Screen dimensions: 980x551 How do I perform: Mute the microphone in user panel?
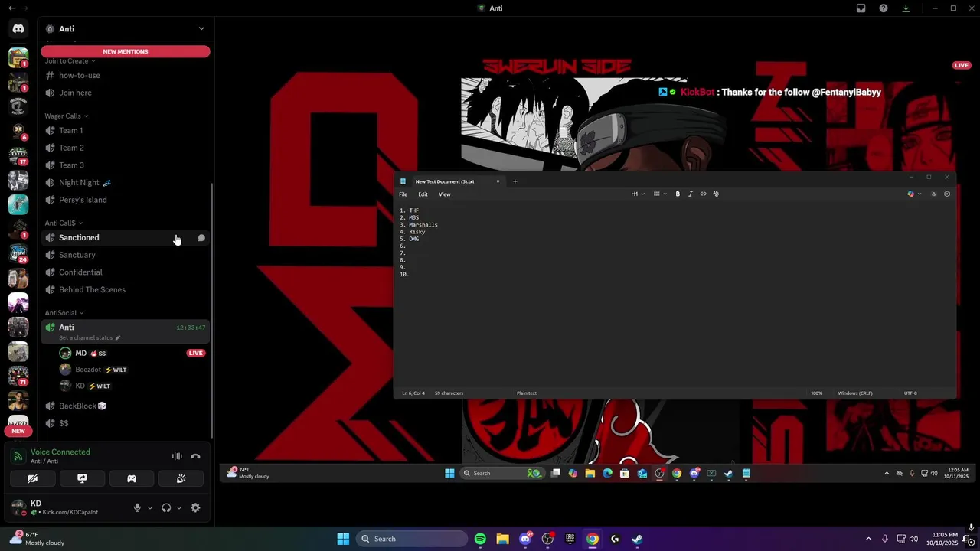point(138,507)
